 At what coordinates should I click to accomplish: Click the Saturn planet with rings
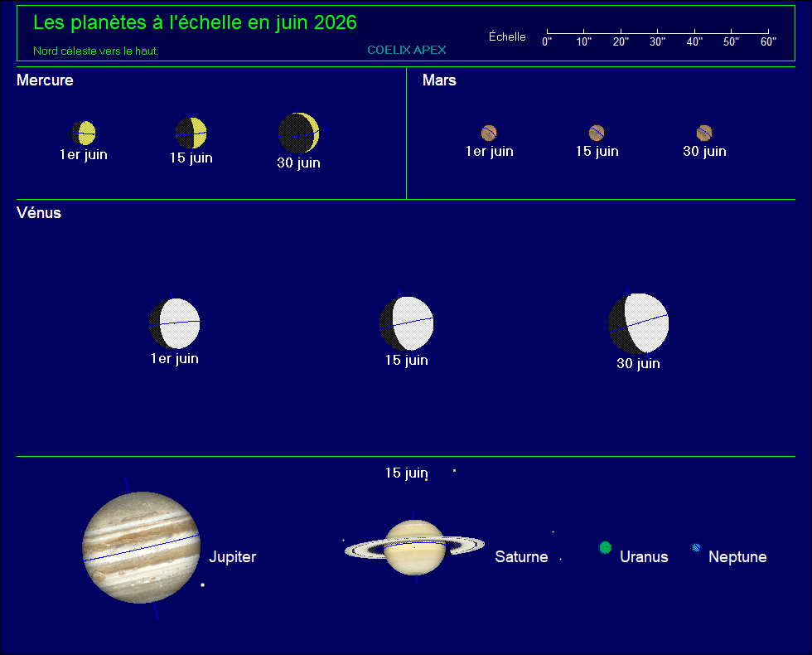[414, 548]
